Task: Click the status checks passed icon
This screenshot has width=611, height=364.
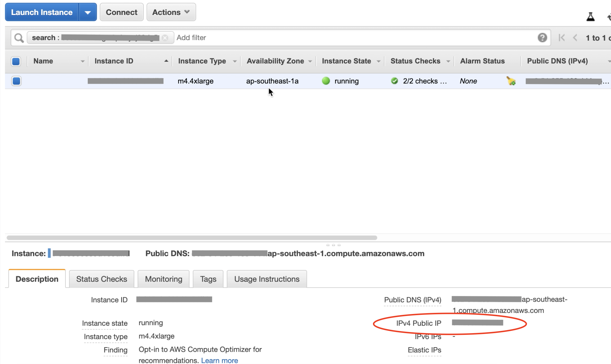Action: 394,81
